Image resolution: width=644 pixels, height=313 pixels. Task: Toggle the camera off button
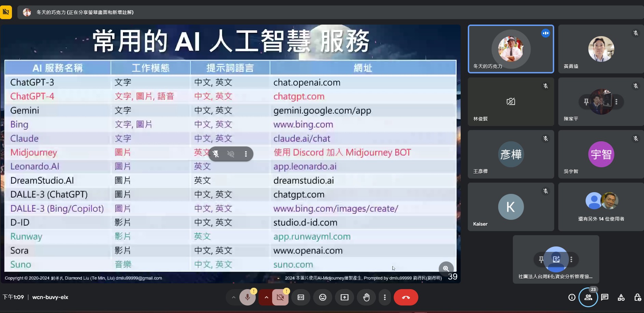tap(280, 297)
